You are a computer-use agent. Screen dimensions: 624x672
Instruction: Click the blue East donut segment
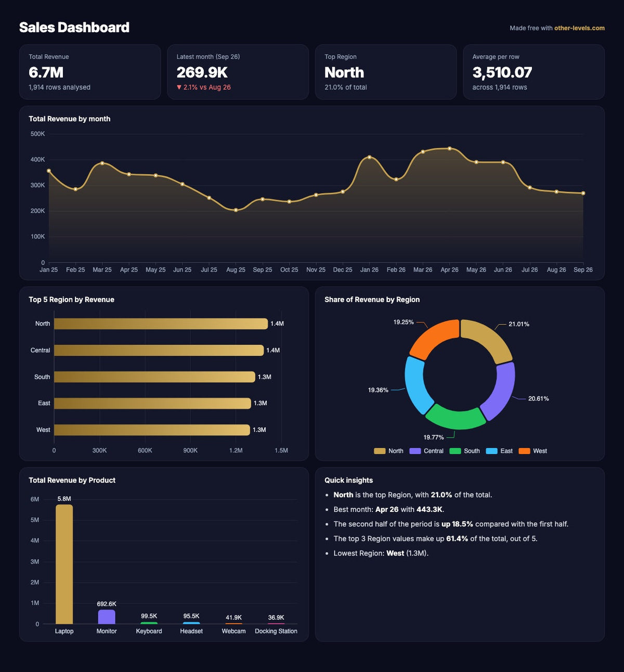[x=417, y=386]
